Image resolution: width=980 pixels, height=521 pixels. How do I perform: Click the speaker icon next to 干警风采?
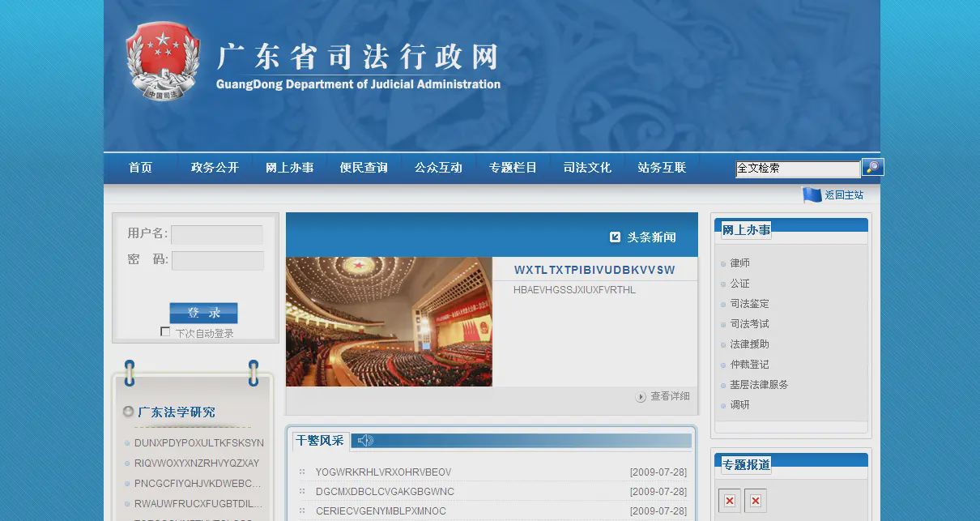pyautogui.click(x=365, y=441)
